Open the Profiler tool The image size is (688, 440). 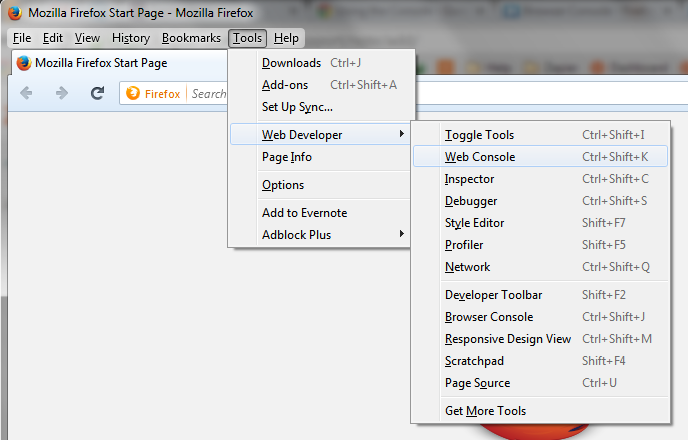(541, 244)
